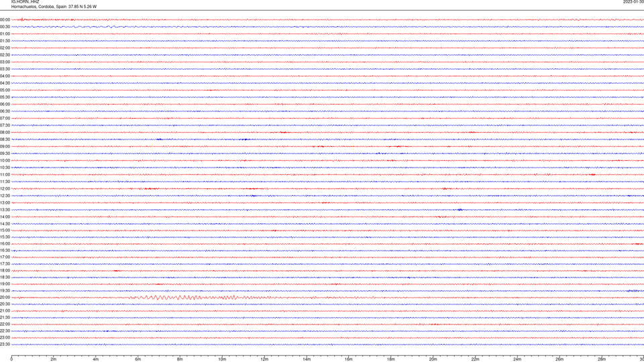
Task: Select the 09:30 time label
Action: click(x=5, y=154)
